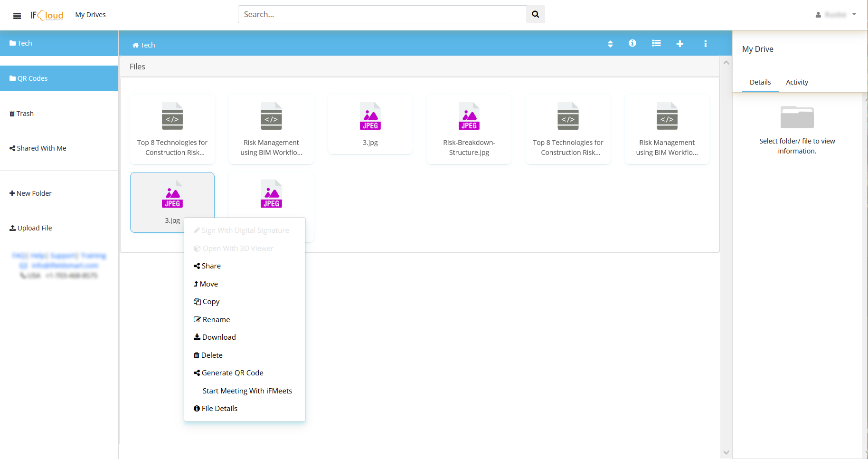Switch to list view icon

656,43
